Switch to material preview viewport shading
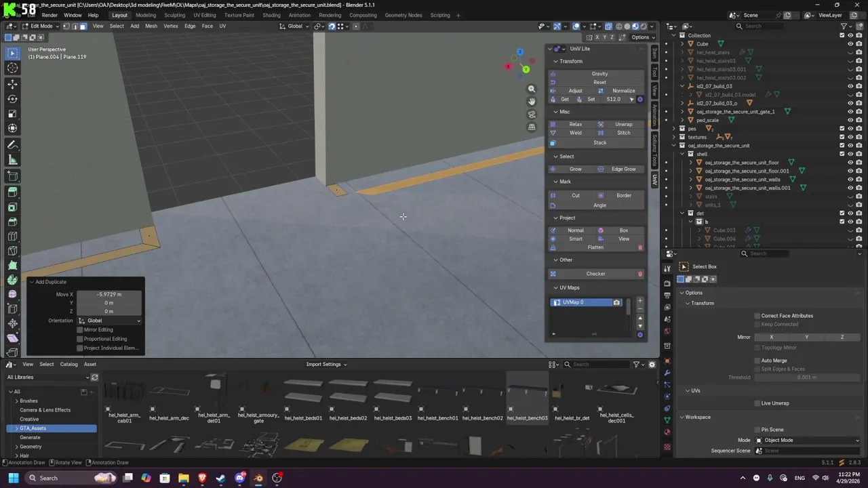This screenshot has width=868, height=488. pos(635,26)
